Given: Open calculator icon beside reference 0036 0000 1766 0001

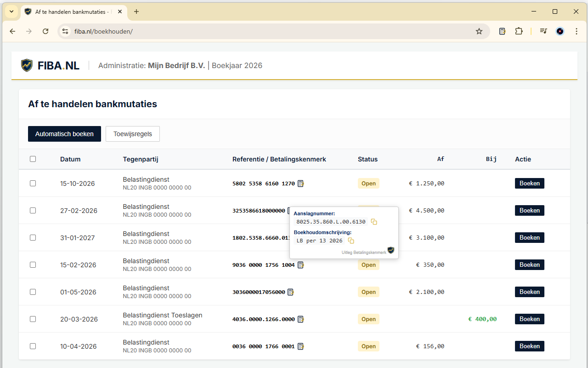Looking at the screenshot, I should pyautogui.click(x=300, y=346).
